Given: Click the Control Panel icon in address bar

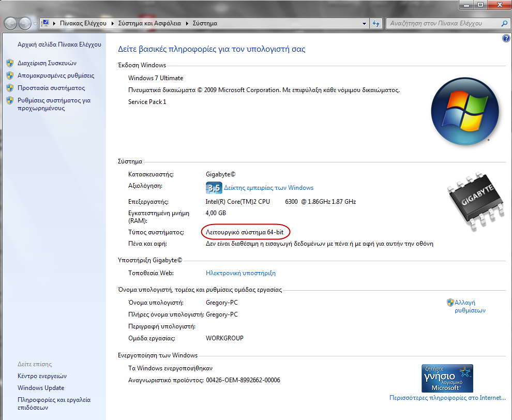Looking at the screenshot, I should (46, 23).
